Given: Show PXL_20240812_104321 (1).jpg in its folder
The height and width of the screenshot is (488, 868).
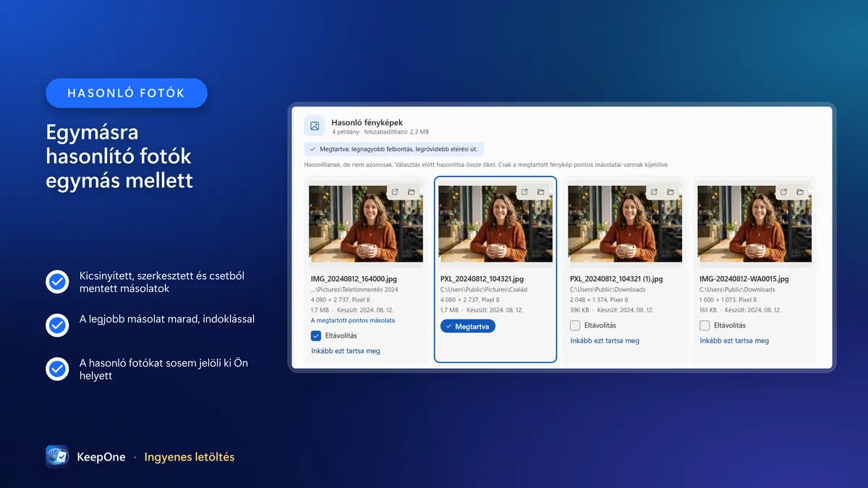Looking at the screenshot, I should point(670,192).
